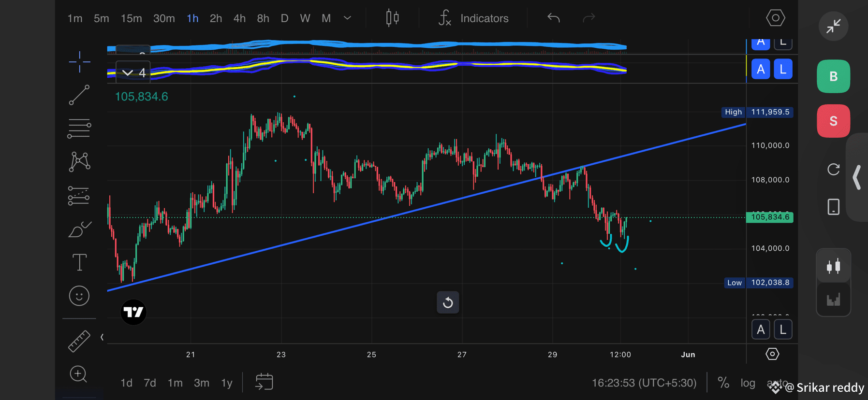Set the date range to 3m
The height and width of the screenshot is (400, 868).
click(202, 383)
